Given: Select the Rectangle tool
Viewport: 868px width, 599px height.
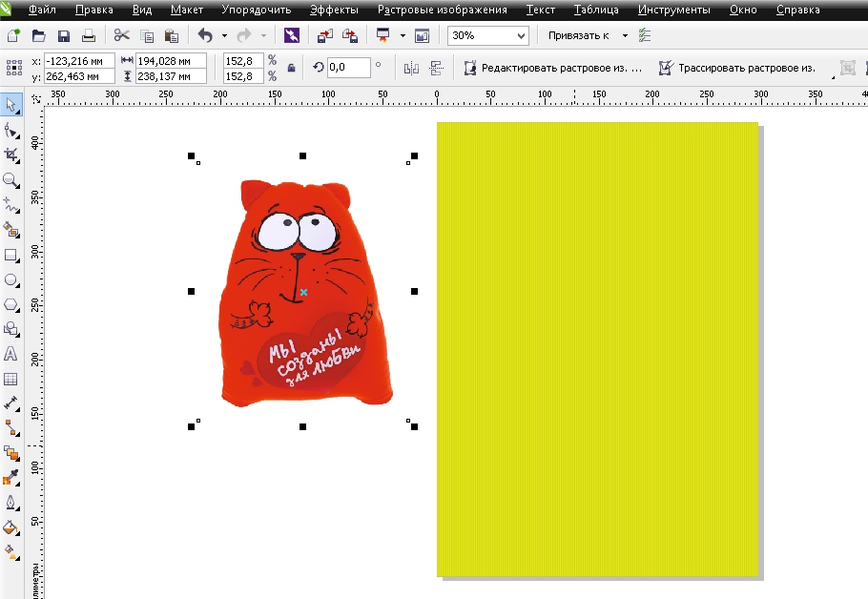Looking at the screenshot, I should 11,256.
